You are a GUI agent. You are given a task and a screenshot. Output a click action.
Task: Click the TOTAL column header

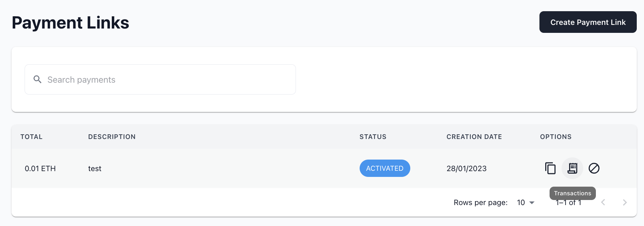coord(31,137)
